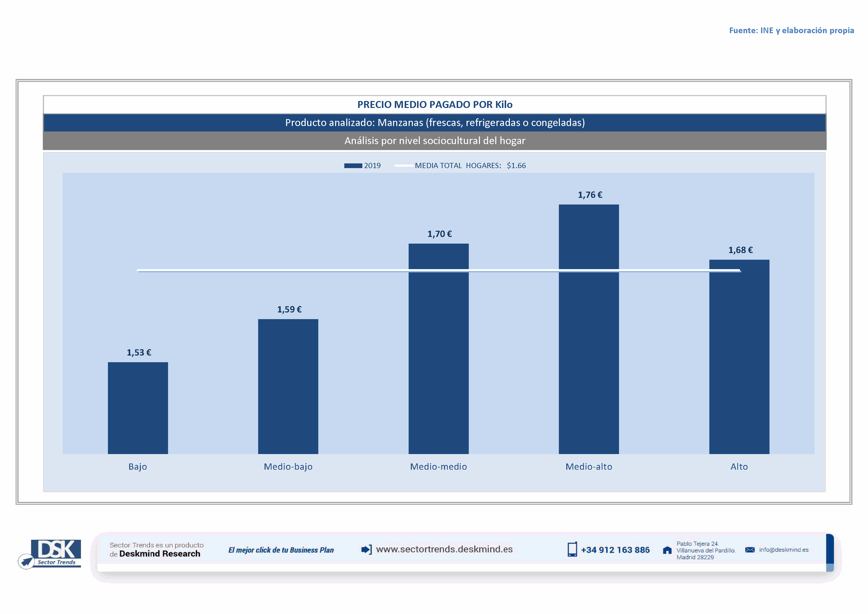Open www.sectortrends.deskmind.es link
The image size is (868, 614).
444,549
